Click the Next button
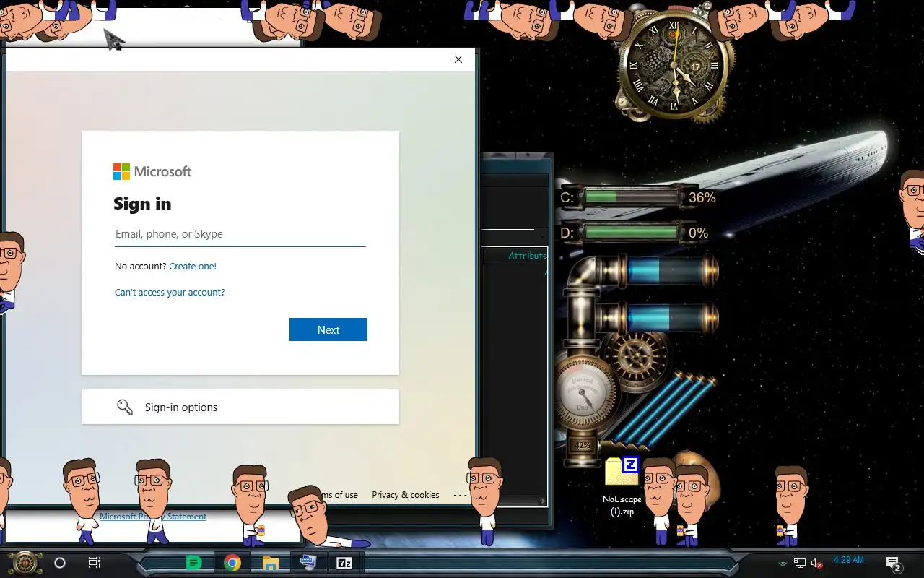 pyautogui.click(x=328, y=329)
